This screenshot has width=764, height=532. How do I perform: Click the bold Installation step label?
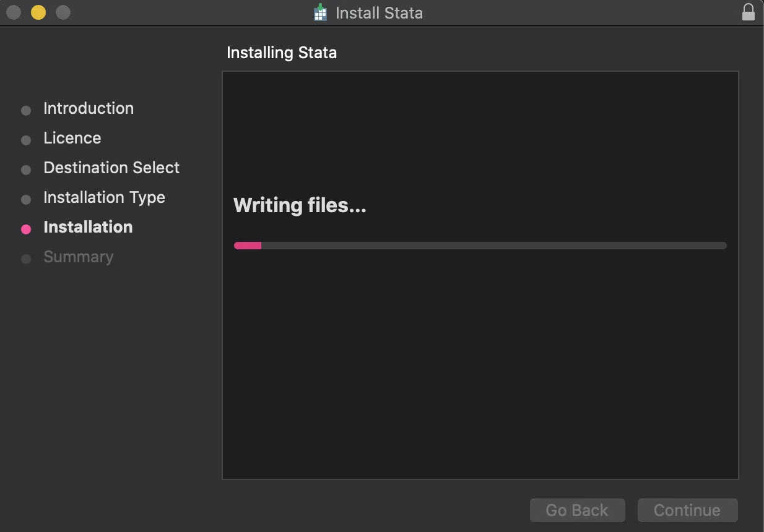point(88,227)
